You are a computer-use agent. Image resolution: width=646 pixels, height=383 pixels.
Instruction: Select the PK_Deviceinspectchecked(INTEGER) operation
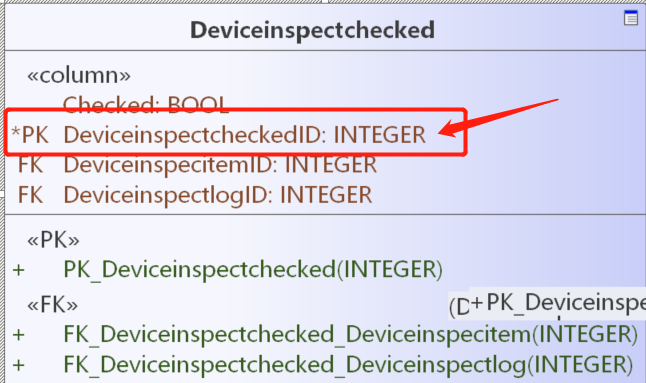pyautogui.click(x=253, y=270)
